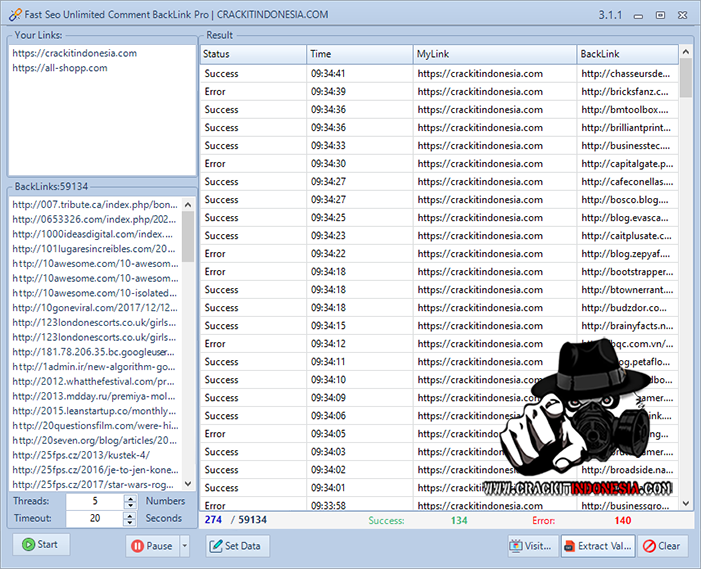
Task: Pause the running backlink job
Action: pos(151,546)
